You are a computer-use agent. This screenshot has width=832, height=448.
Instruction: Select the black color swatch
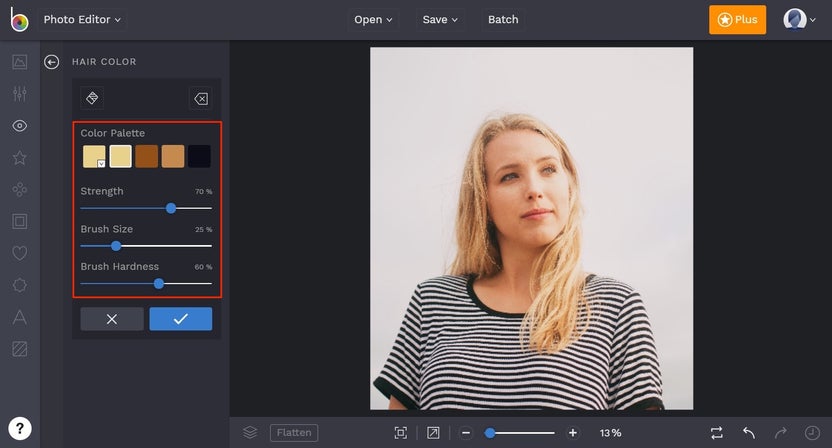(199, 157)
